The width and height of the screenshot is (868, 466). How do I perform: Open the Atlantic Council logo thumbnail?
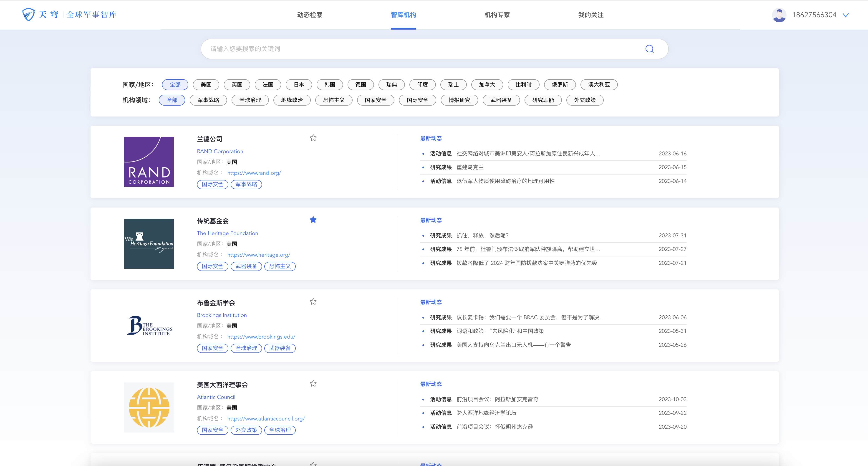[x=149, y=407]
